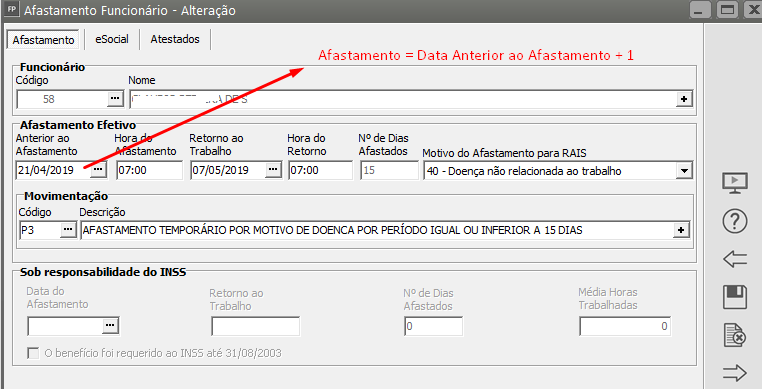The image size is (762, 389).
Task: Click the plus button beside employee Nome
Action: point(684,99)
